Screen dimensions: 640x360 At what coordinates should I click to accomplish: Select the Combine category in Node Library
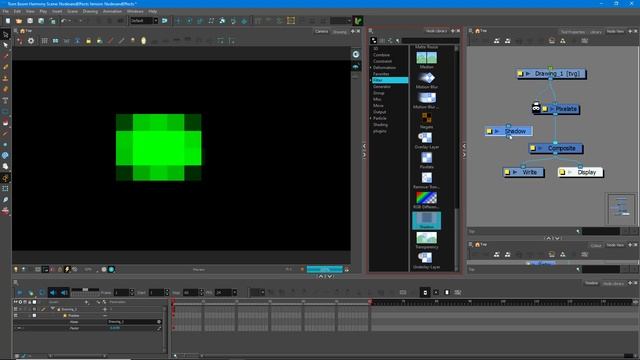(381, 55)
